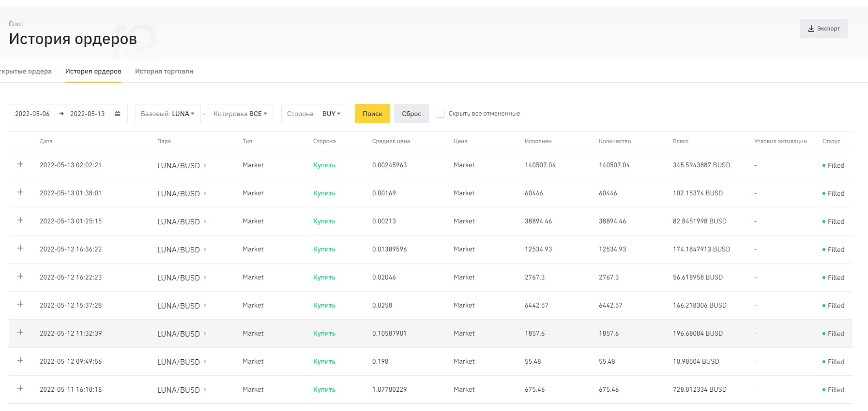Expand order row 2022-05-12 16:36:22

pos(20,249)
